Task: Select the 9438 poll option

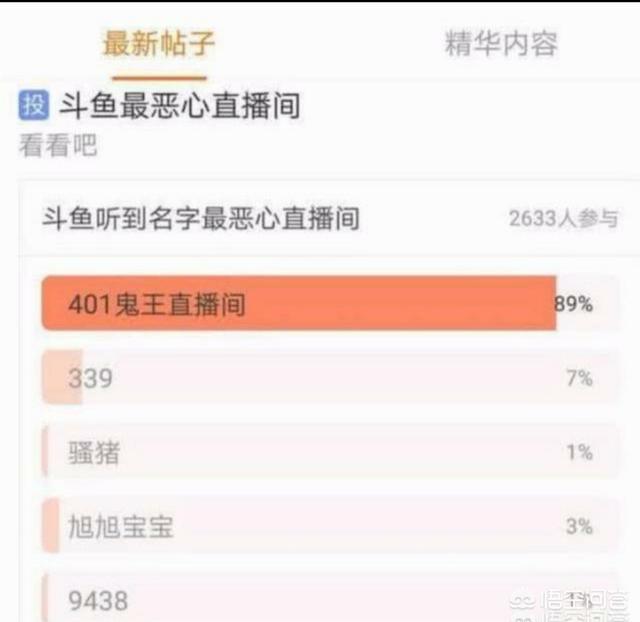Action: point(331,598)
